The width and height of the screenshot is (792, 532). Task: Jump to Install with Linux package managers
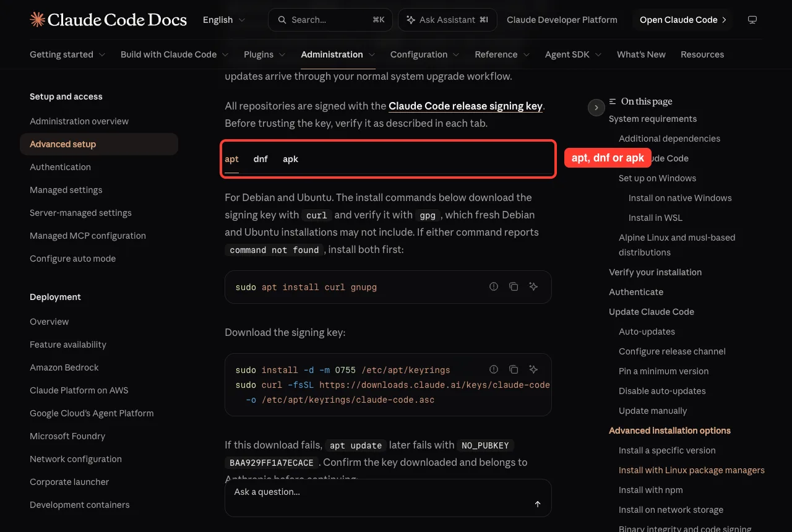692,470
